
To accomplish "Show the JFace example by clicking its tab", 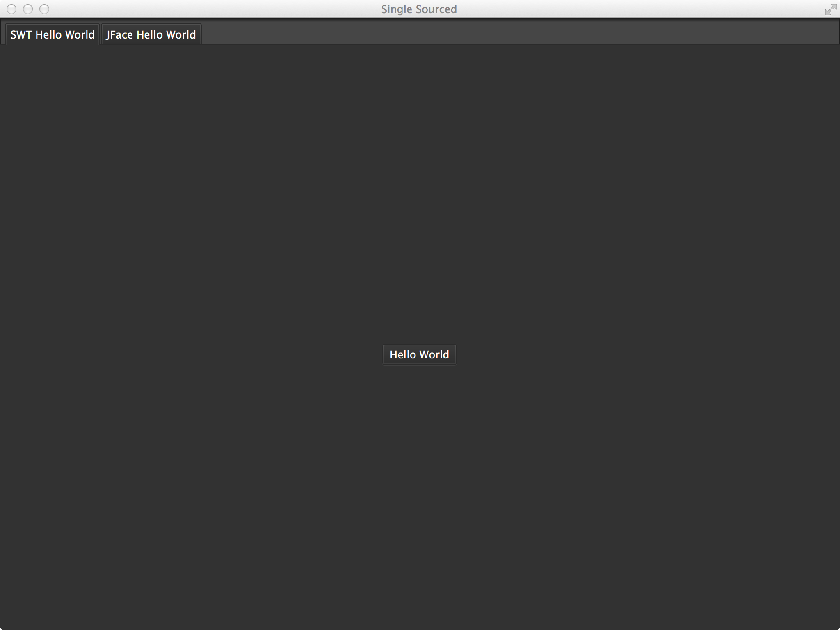I will 151,34.
